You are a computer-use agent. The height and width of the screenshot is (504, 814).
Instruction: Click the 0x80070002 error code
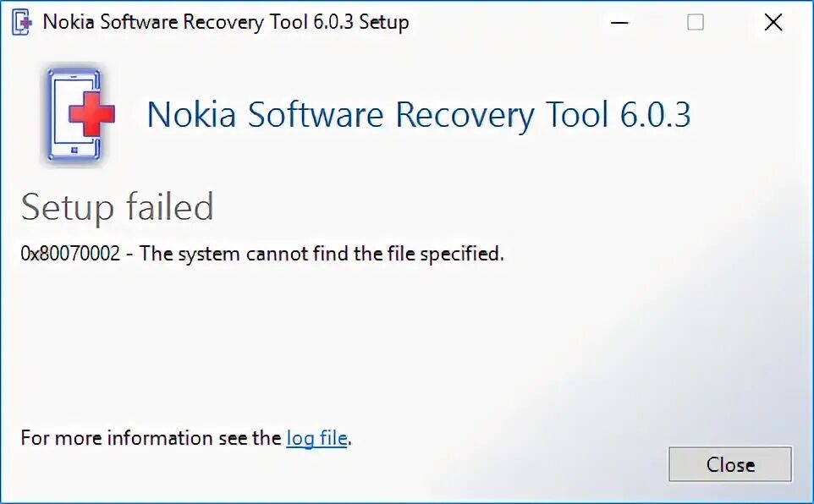[70, 254]
